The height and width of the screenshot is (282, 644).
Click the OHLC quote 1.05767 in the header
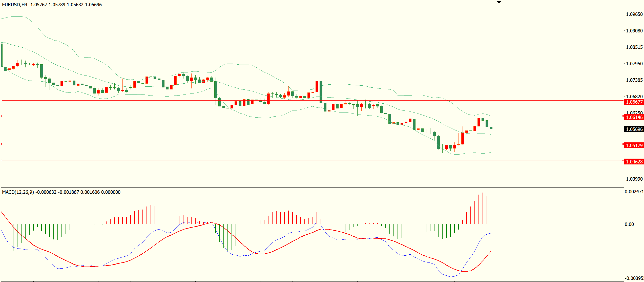pyautogui.click(x=39, y=5)
